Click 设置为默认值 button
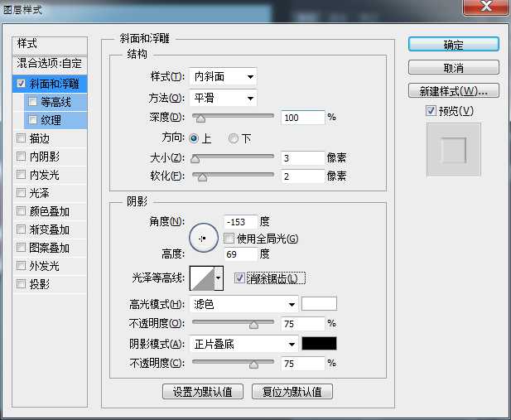 (203, 391)
